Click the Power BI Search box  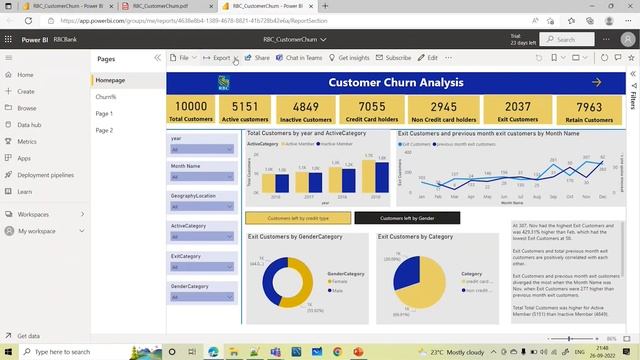567,40
